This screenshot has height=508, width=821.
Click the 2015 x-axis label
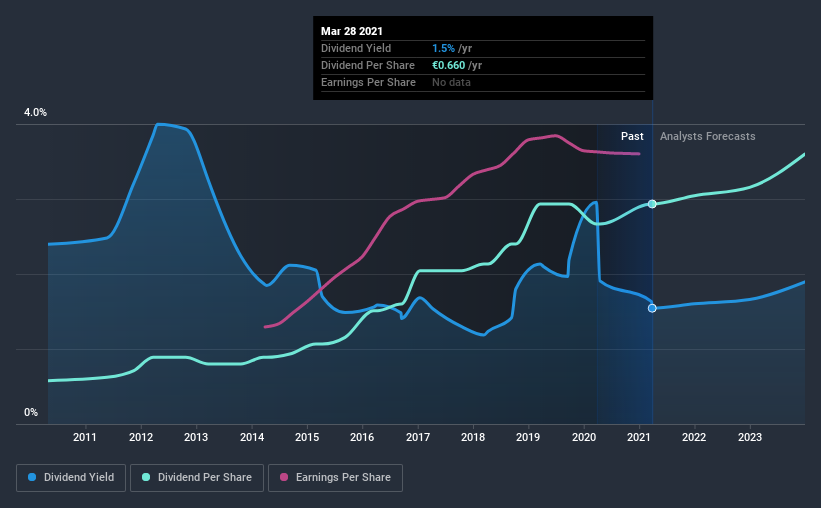tap(307, 437)
